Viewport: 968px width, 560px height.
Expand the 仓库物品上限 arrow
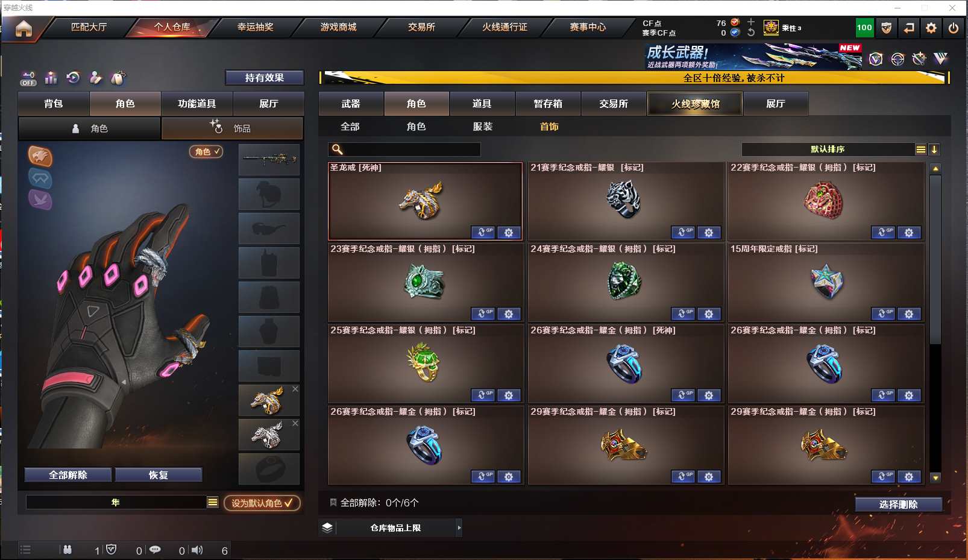pyautogui.click(x=459, y=528)
